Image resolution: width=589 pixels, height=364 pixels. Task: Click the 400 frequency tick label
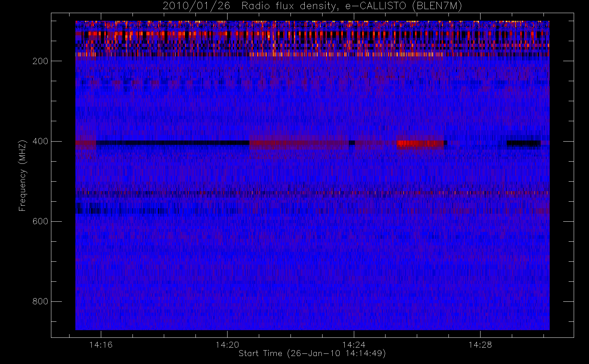tap(40, 141)
